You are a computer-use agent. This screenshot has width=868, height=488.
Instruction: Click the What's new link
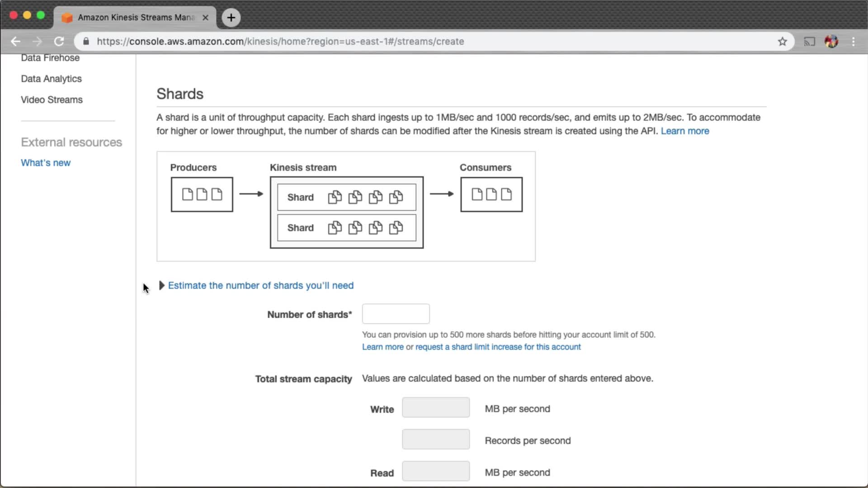pyautogui.click(x=46, y=163)
